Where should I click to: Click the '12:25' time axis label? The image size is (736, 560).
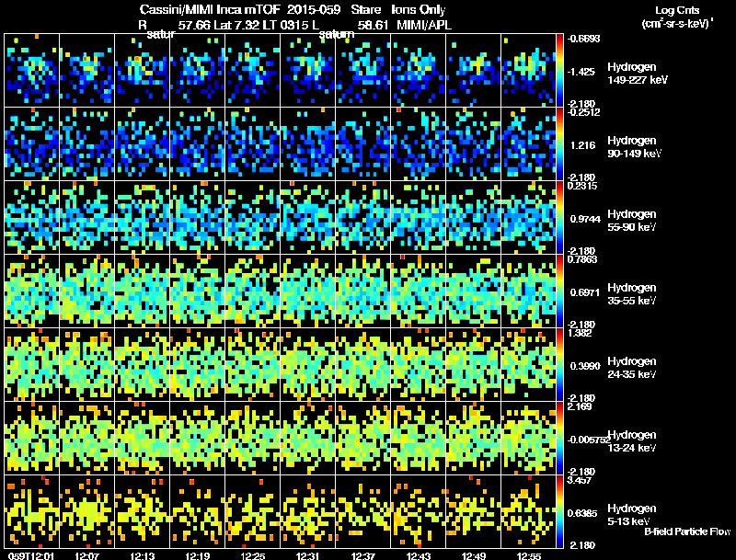pos(252,556)
